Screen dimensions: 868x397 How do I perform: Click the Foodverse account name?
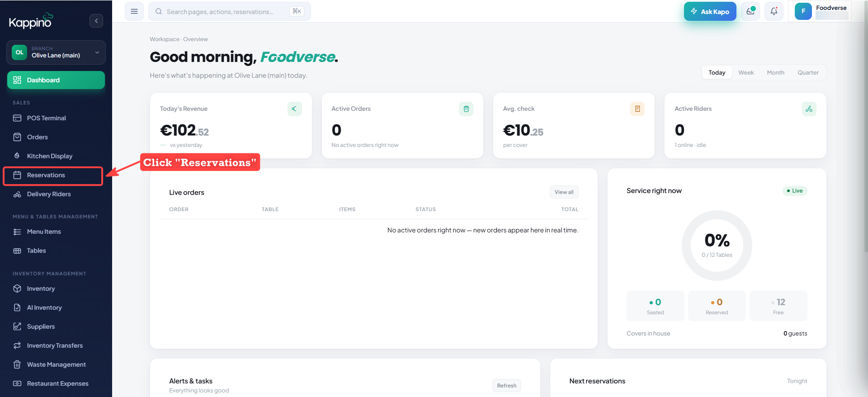coord(831,8)
